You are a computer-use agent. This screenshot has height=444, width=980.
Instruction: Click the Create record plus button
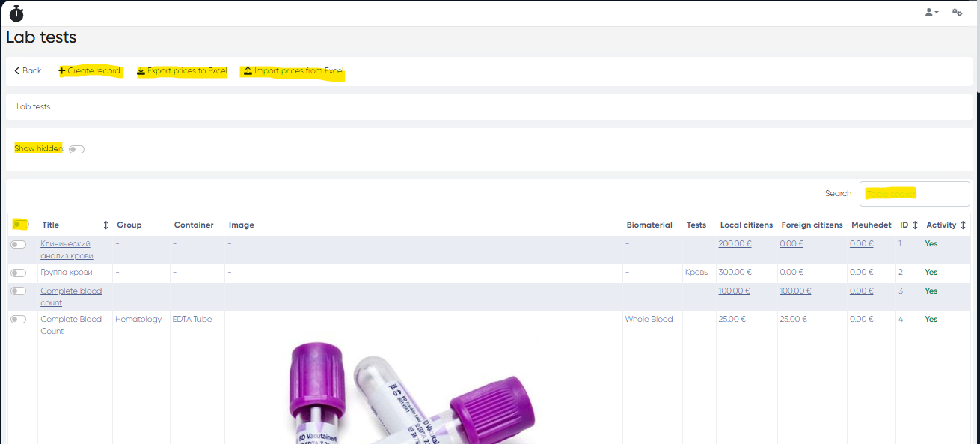point(90,70)
